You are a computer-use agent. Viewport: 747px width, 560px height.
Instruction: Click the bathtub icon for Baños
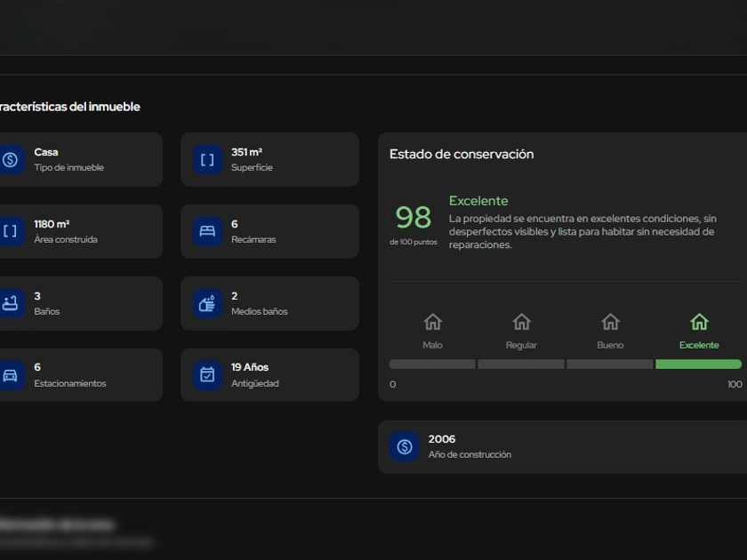pyautogui.click(x=11, y=303)
